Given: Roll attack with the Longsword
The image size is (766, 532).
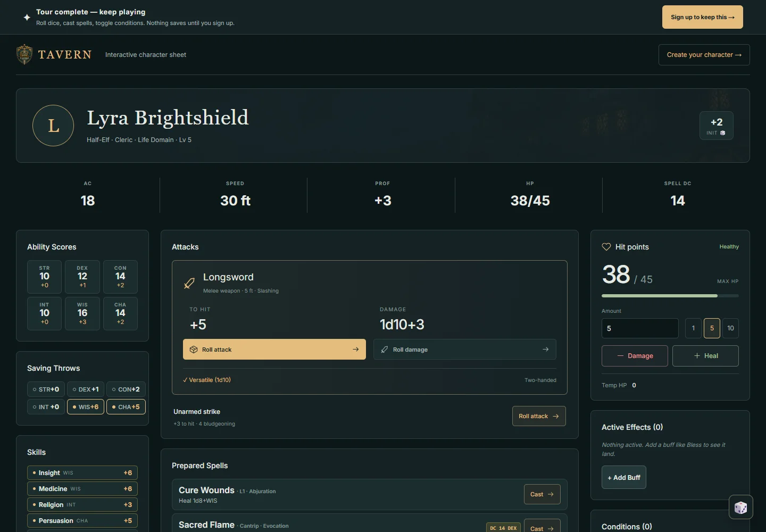Looking at the screenshot, I should pyautogui.click(x=274, y=350).
